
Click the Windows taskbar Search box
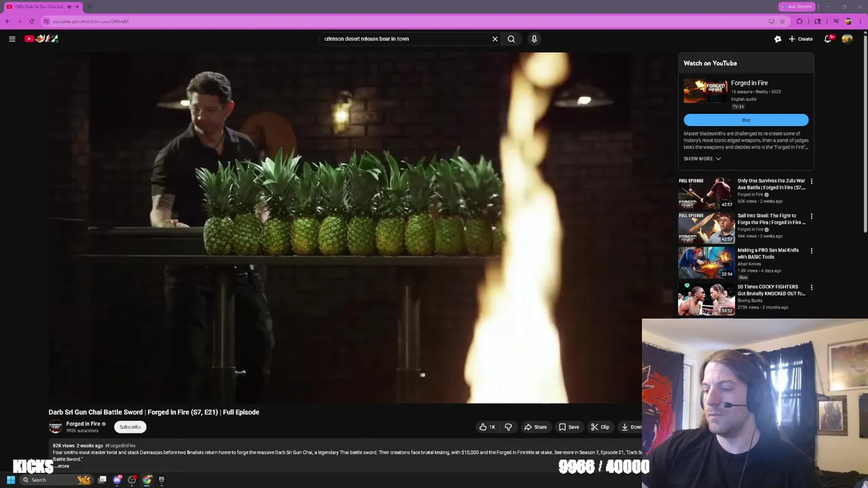pos(56,480)
